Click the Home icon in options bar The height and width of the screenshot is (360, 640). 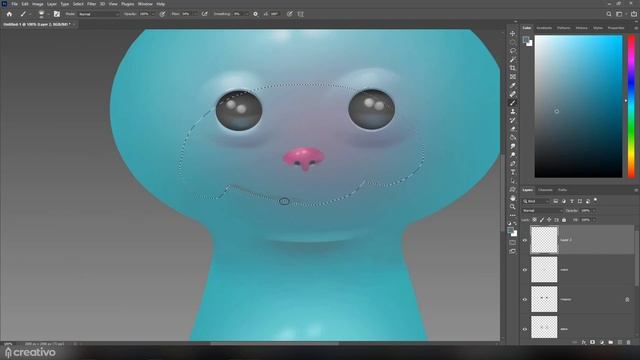[9, 14]
